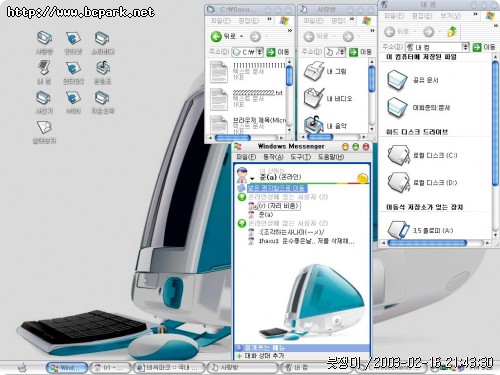Expand menu chevron in C:\Docu window menubar
The image size is (500, 375).
tap(269, 20)
